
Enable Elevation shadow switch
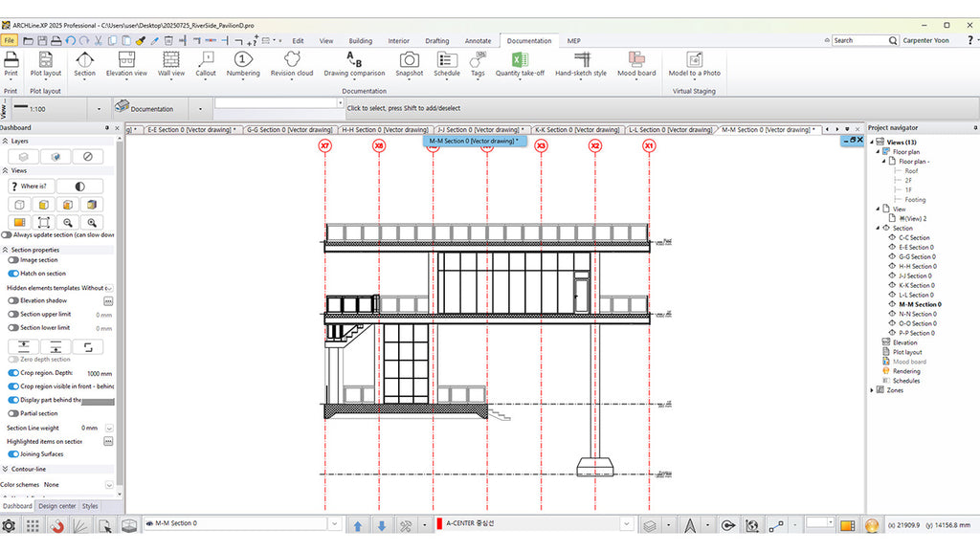point(13,300)
